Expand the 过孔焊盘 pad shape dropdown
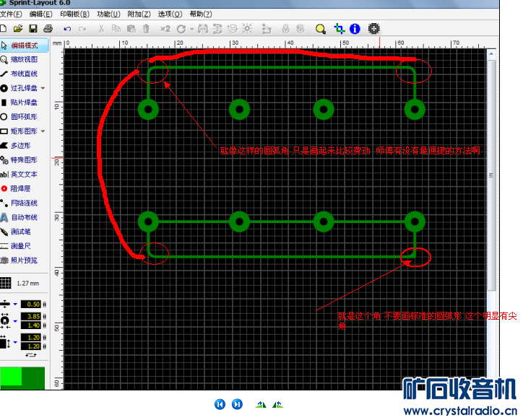The height and width of the screenshot is (420, 523). tap(43, 88)
